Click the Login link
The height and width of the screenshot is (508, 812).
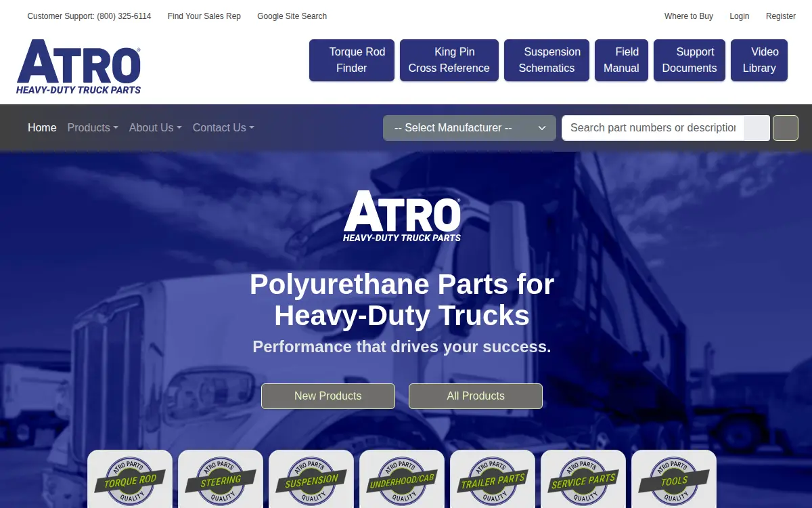coord(740,16)
